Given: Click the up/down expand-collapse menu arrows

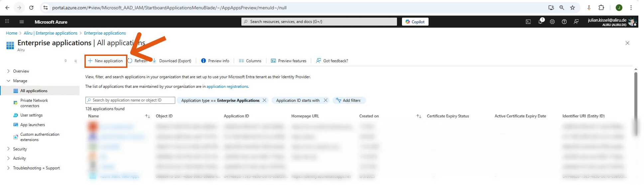Looking at the screenshot, I should [66, 61].
